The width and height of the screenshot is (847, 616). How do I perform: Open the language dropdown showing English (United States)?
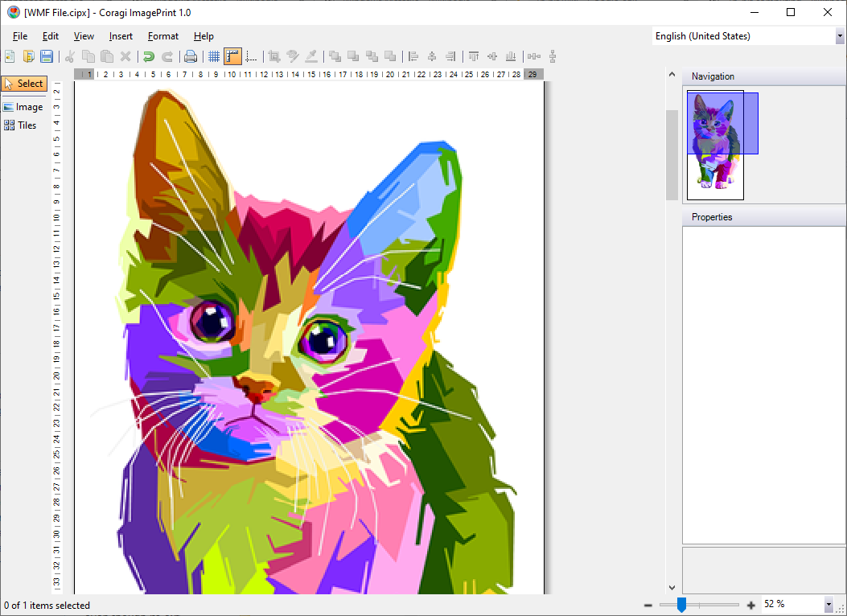tap(747, 36)
